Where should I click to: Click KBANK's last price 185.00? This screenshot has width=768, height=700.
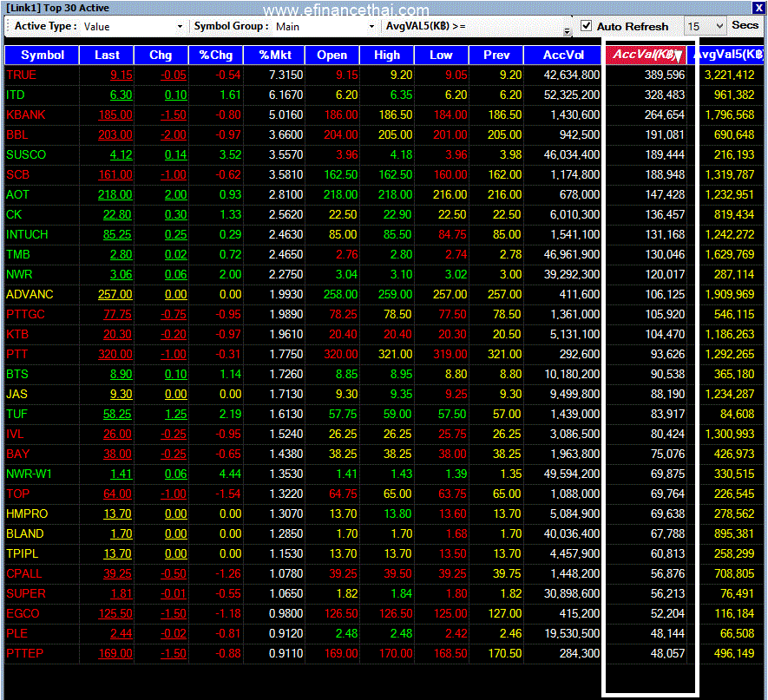[115, 115]
